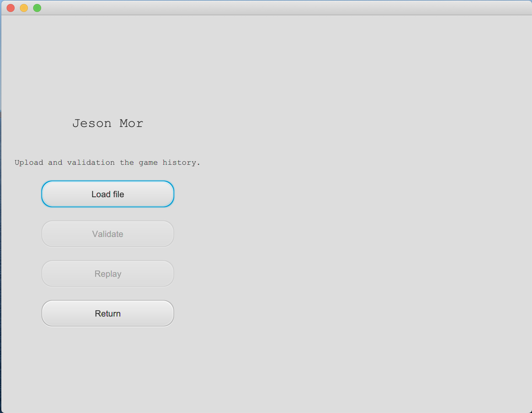This screenshot has width=532, height=413.
Task: Maximize the window with the green button
Action: pos(37,8)
